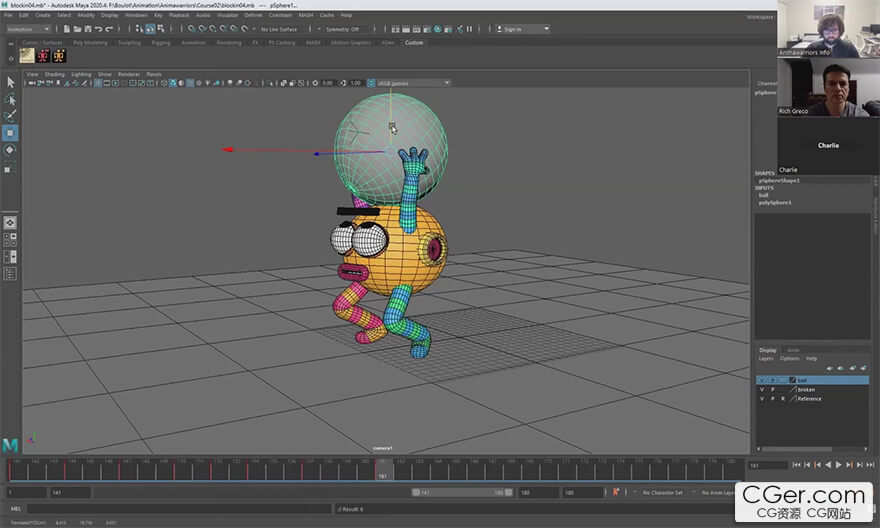Click the current frame marker on timeline

coord(383,469)
